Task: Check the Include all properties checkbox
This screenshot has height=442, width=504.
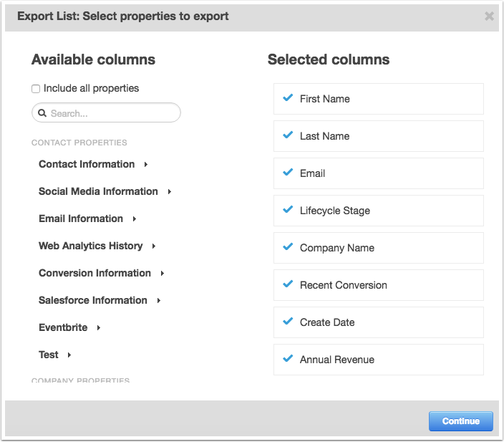Action: (36, 88)
